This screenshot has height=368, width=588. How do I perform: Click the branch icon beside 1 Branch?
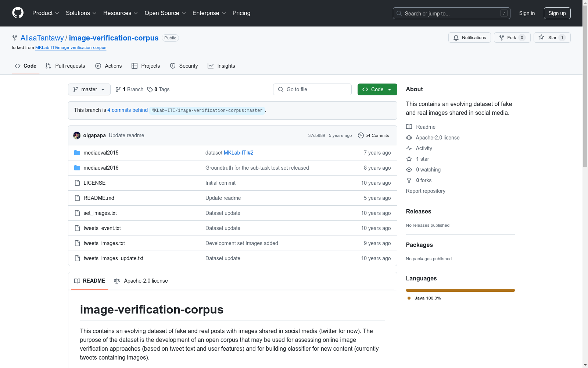(118, 89)
